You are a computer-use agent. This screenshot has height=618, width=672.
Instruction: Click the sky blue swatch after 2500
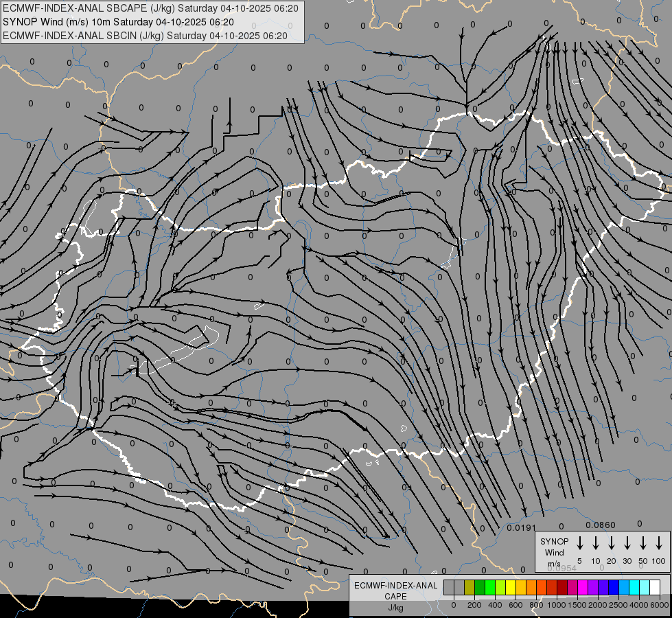point(624,587)
